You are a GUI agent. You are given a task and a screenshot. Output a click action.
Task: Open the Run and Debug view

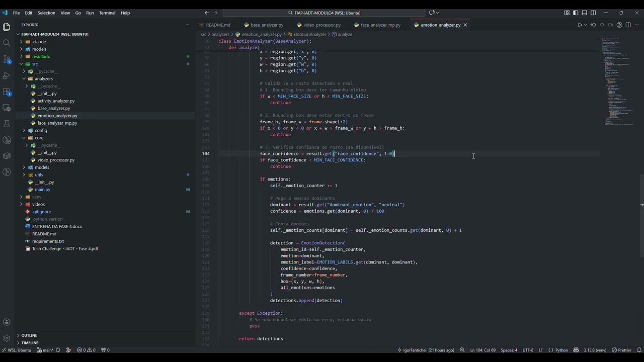click(x=7, y=75)
